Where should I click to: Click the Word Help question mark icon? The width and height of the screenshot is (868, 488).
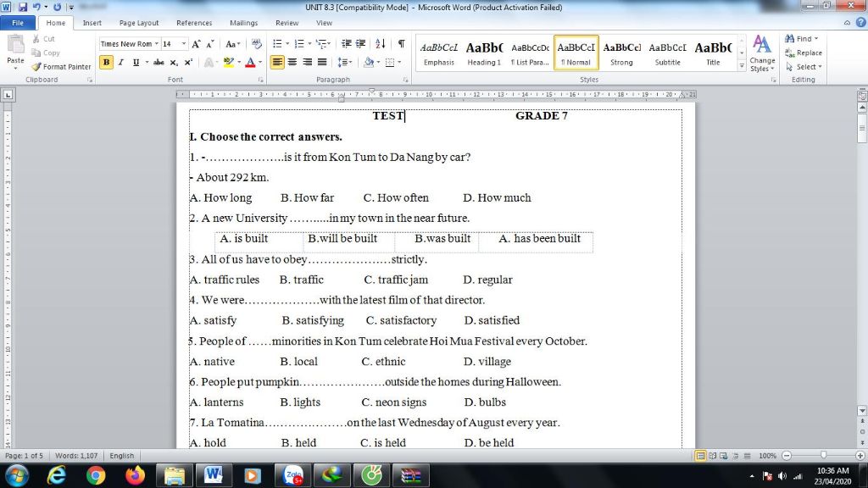coord(861,23)
